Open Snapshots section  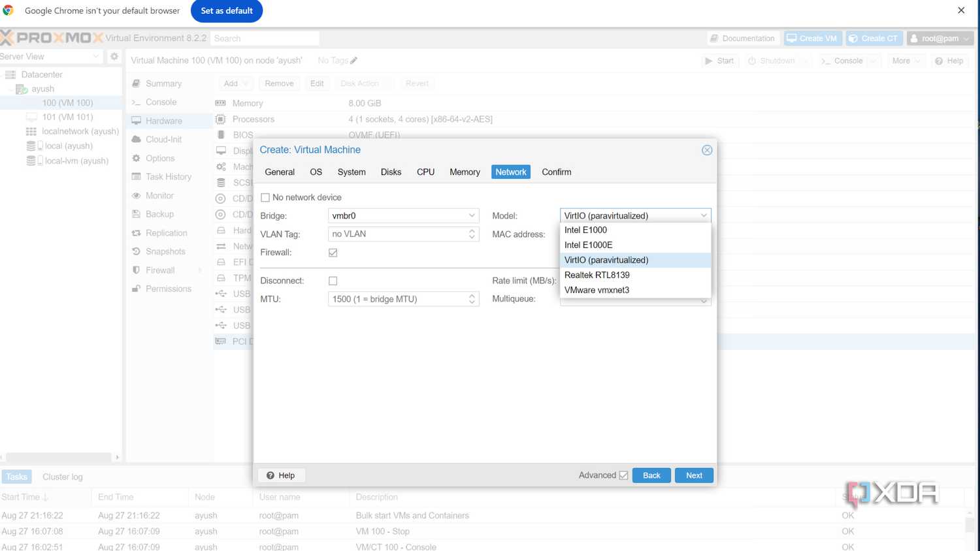click(165, 251)
